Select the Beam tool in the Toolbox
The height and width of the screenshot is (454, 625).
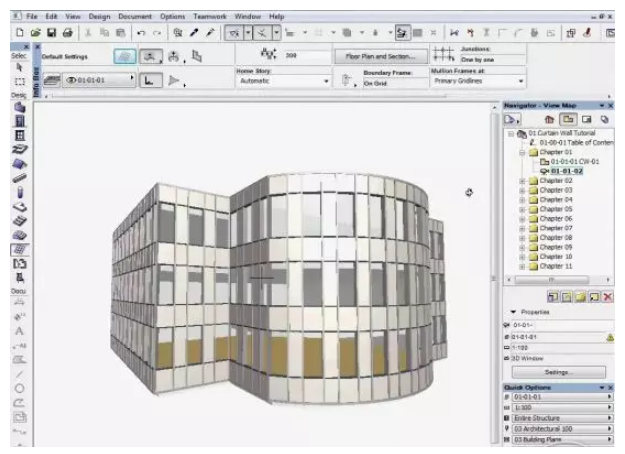[x=20, y=178]
